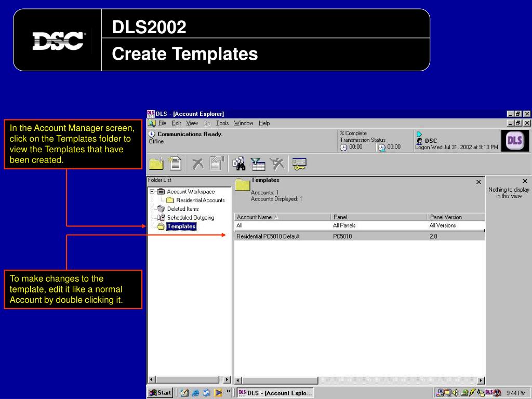
Task: Click the DLS icon in system tray
Action: pos(489,393)
